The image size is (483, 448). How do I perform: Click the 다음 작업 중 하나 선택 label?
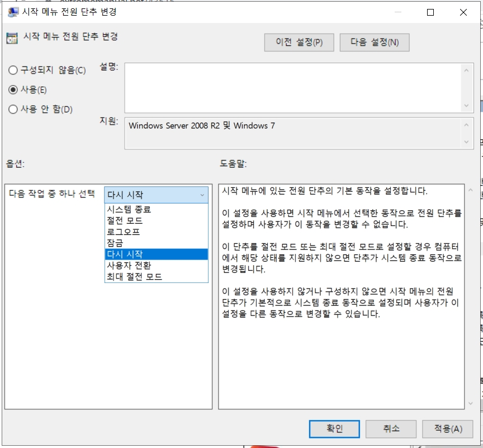52,194
